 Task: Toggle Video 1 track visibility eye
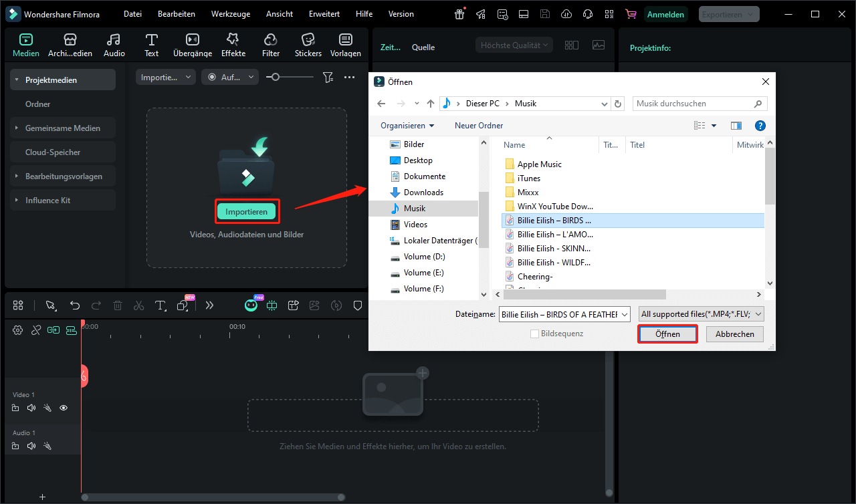tap(64, 408)
